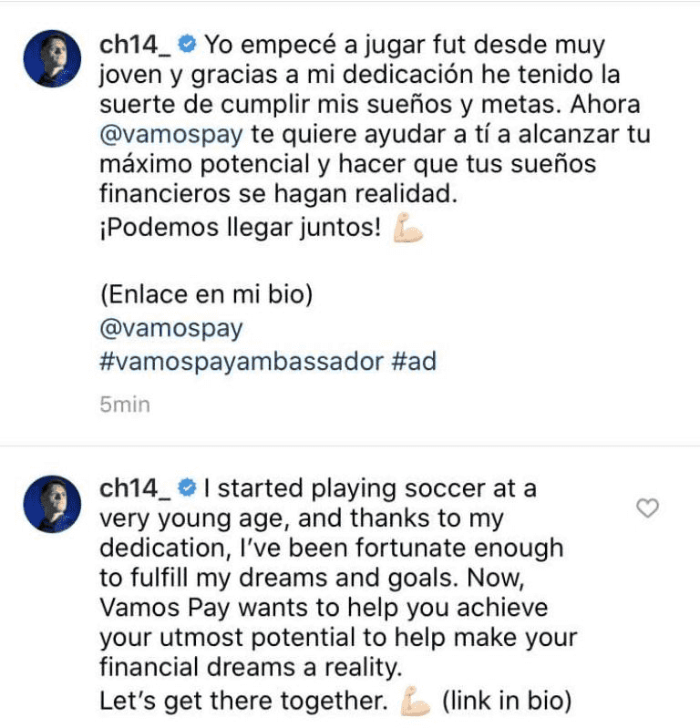The image size is (700, 728).
Task: Click the flexed bicep emoji after 'juntos!'
Action: pyautogui.click(x=407, y=231)
